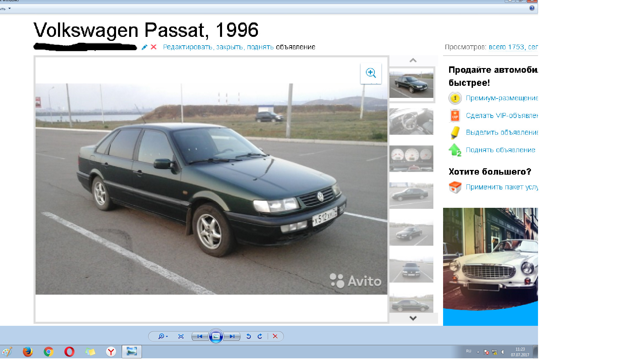Click the magnifier zoom icon on photo

pos(371,73)
